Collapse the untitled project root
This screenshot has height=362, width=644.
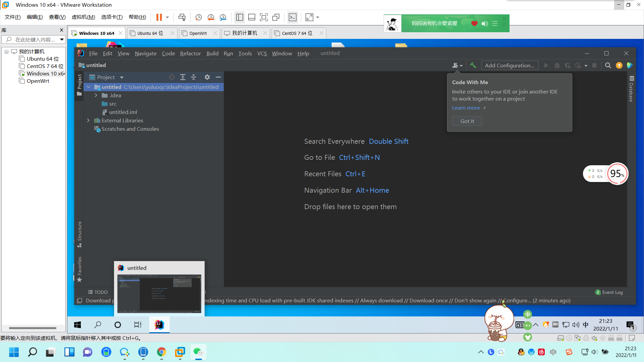coord(89,87)
